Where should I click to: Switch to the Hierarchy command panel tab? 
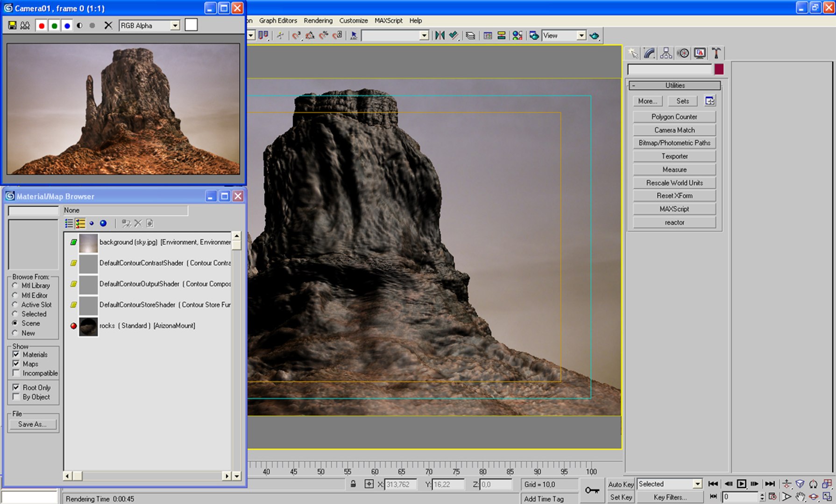666,53
